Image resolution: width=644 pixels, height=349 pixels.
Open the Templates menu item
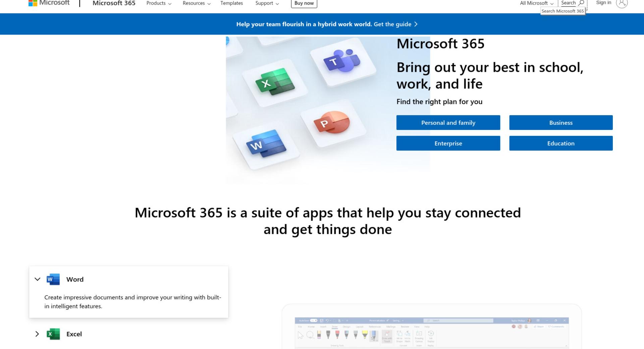[231, 3]
